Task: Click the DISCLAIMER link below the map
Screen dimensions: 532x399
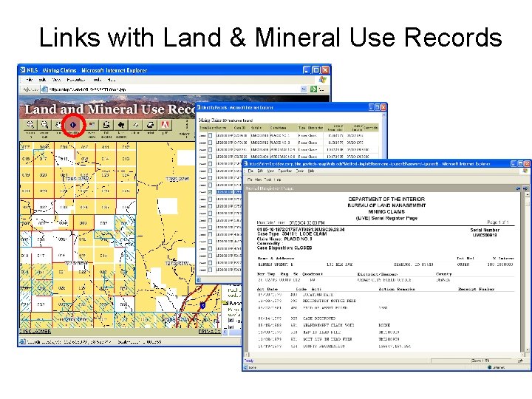Action: click(35, 331)
